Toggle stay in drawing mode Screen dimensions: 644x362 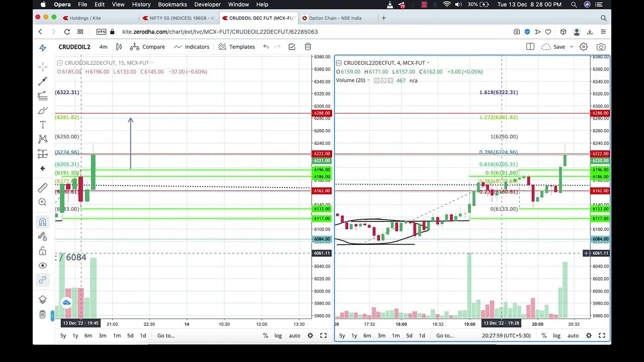(43, 236)
